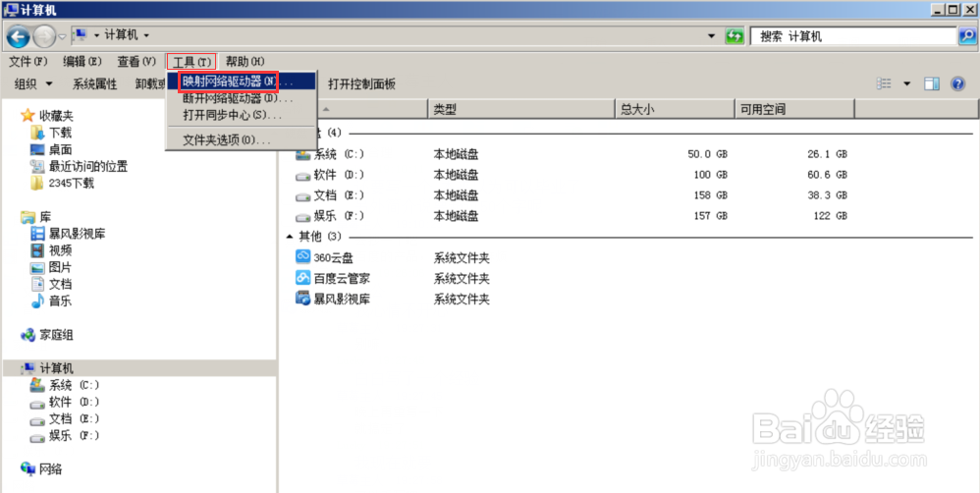980x493 pixels.
Task: Open 视频 library
Action: click(x=60, y=250)
